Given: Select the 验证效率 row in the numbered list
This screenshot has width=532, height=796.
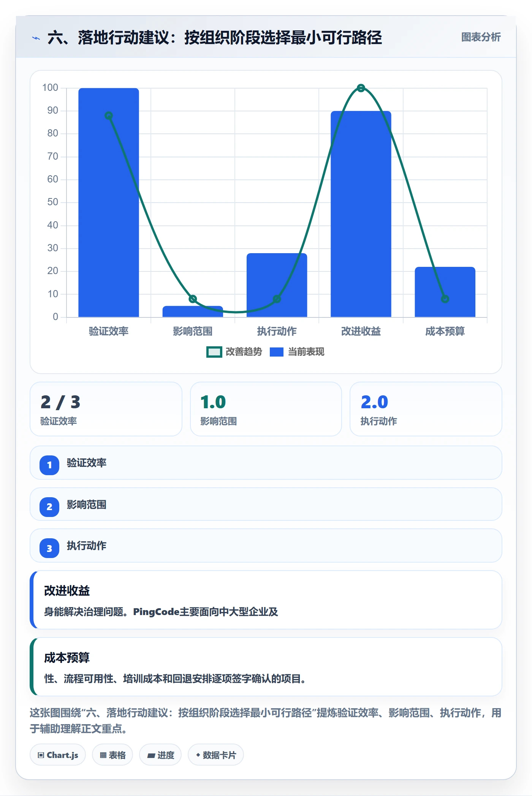Looking at the screenshot, I should pyautogui.click(x=266, y=463).
